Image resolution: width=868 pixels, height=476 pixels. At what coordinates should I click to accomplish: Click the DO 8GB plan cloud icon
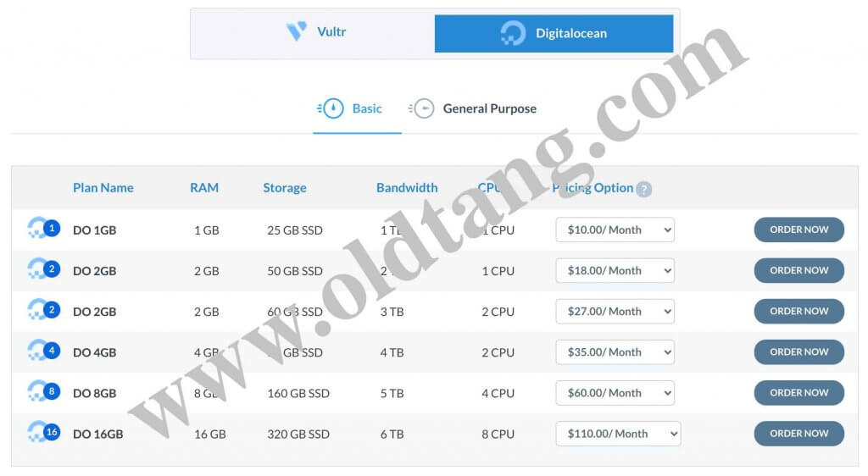(42, 392)
